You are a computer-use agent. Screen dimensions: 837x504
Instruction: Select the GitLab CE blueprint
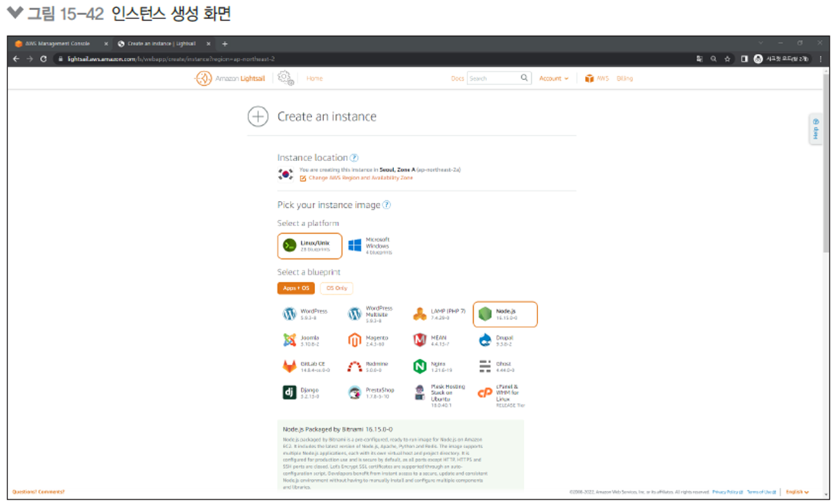point(305,366)
